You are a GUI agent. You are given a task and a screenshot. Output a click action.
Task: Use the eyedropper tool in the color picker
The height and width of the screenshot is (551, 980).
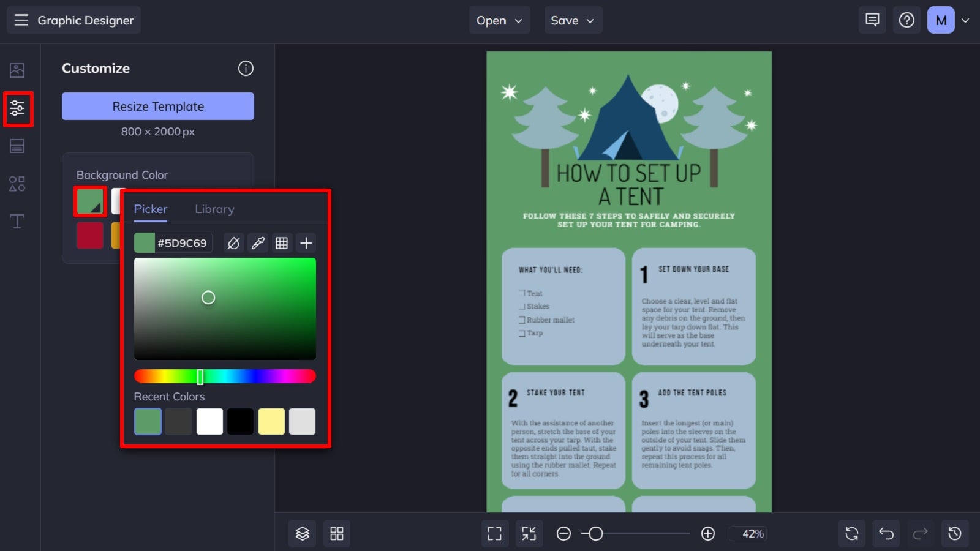(257, 242)
